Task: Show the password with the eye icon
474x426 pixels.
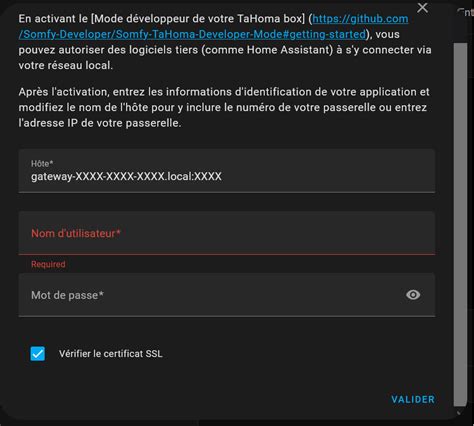Action: 413,295
